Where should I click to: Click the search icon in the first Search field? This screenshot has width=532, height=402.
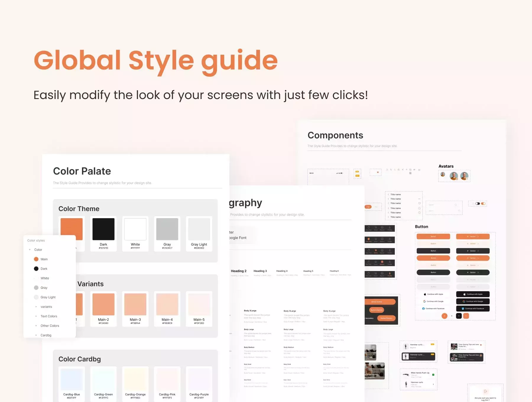pyautogui.click(x=456, y=205)
